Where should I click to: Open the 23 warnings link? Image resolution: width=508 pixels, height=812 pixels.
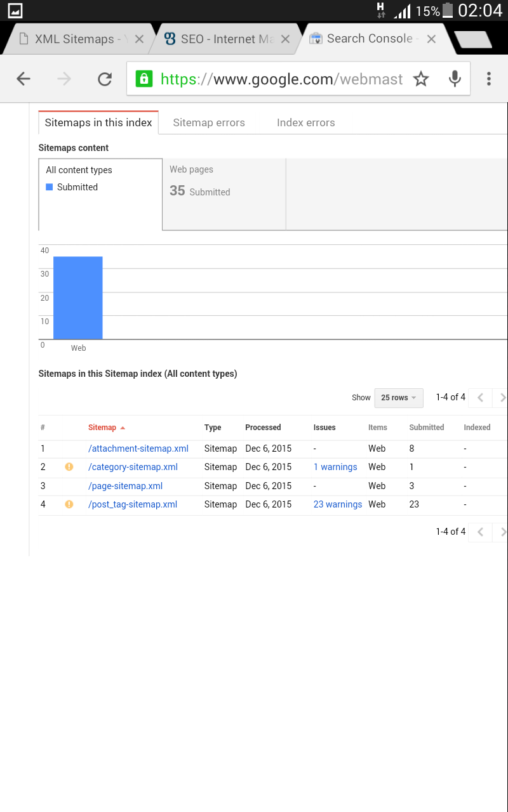338,504
